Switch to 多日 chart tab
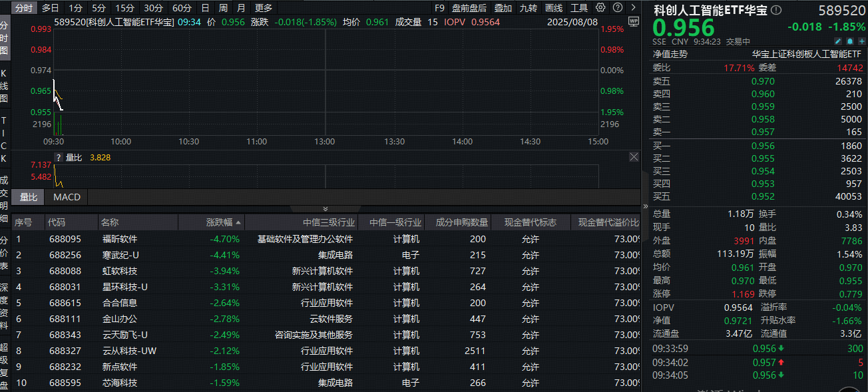The height and width of the screenshot is (392, 868). (x=50, y=8)
